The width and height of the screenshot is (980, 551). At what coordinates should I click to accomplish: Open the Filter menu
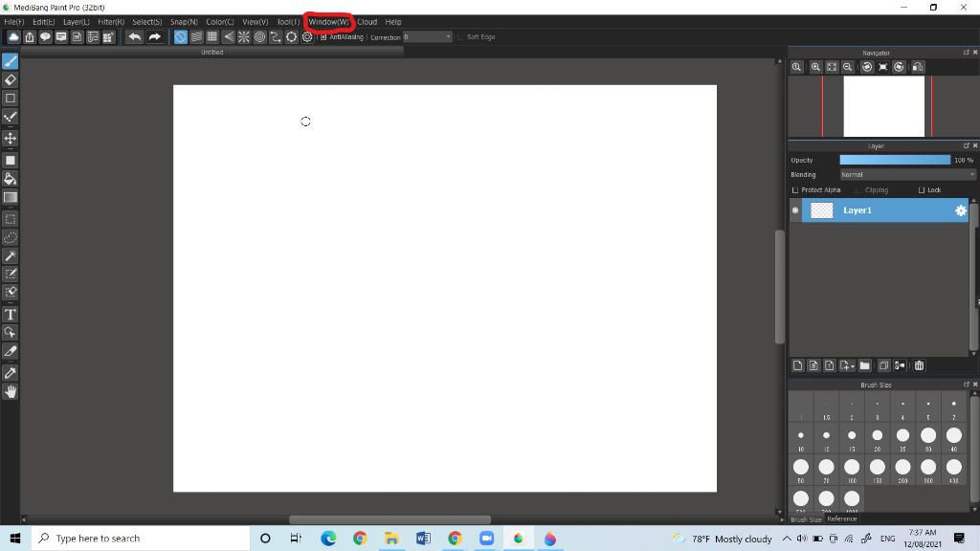coord(111,21)
